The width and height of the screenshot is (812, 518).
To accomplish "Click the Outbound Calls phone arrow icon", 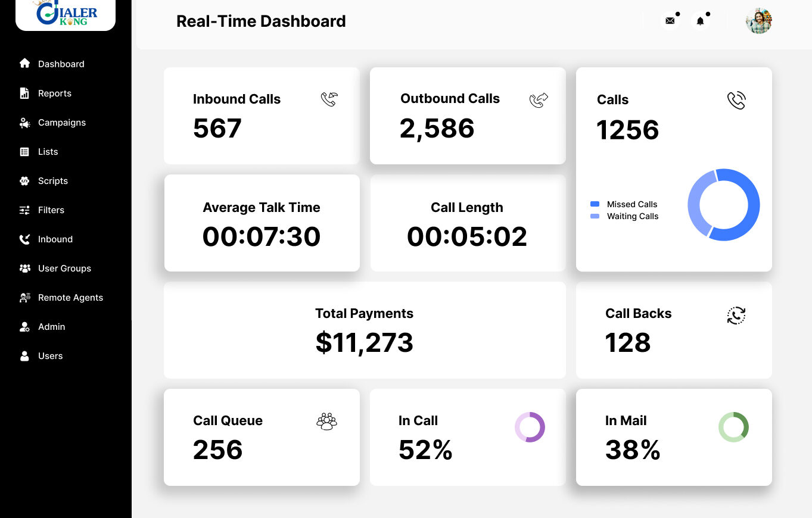I will [x=539, y=99].
